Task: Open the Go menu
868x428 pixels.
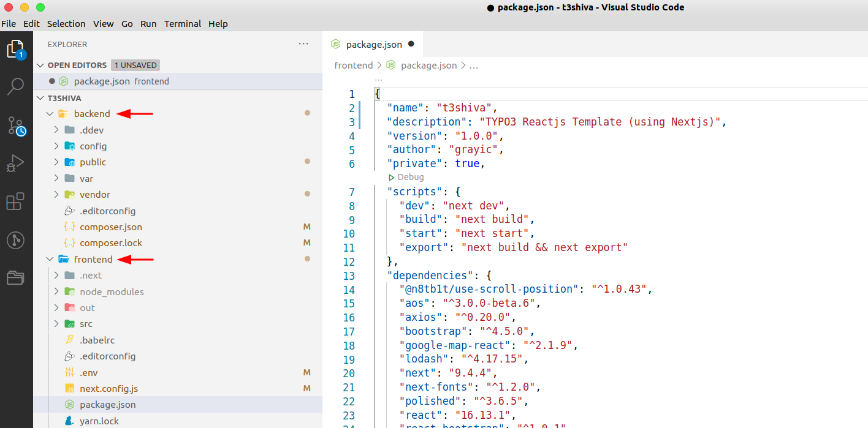Action: click(x=127, y=24)
